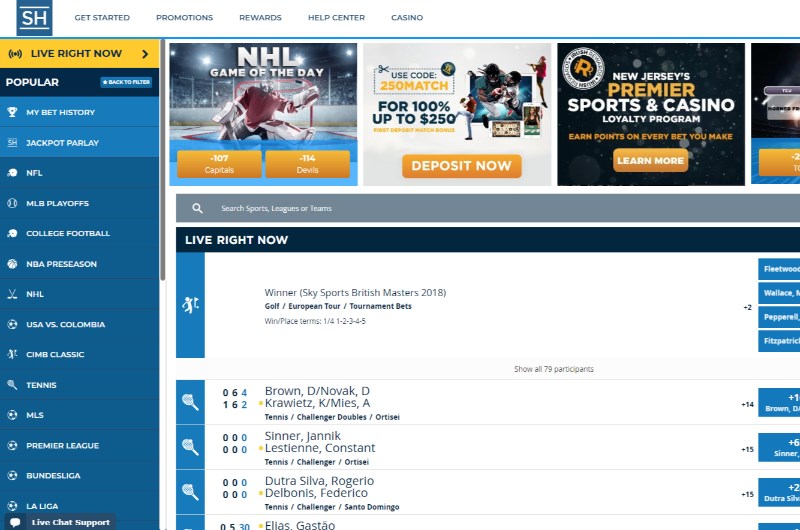
Task: Open MY BET HISTORY in sidebar
Action: (x=80, y=112)
